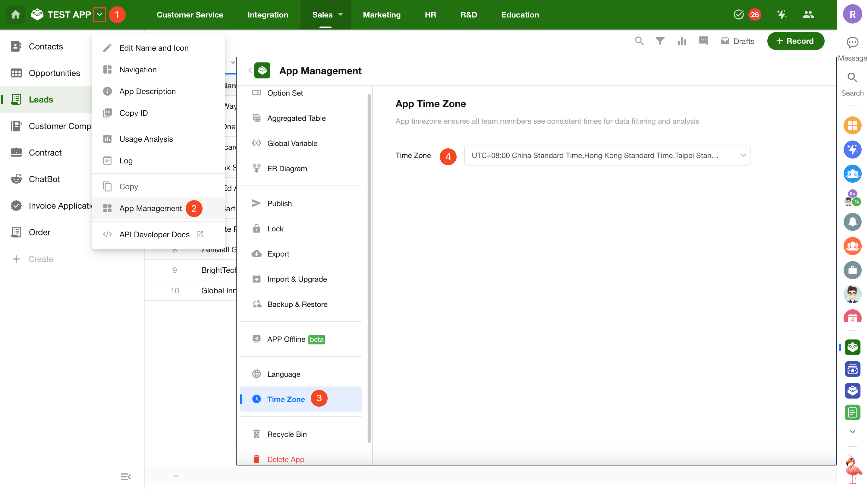Image resolution: width=868 pixels, height=489 pixels.
Task: Click the Delete App option
Action: 285,459
